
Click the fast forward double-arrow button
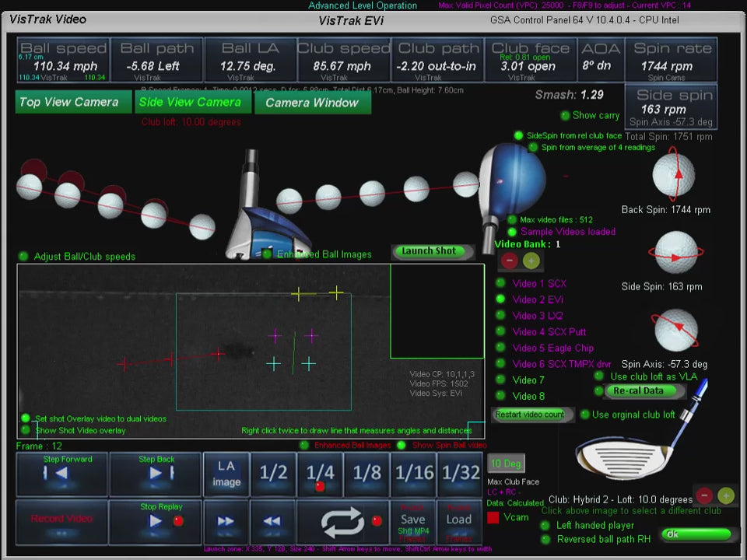226,521
